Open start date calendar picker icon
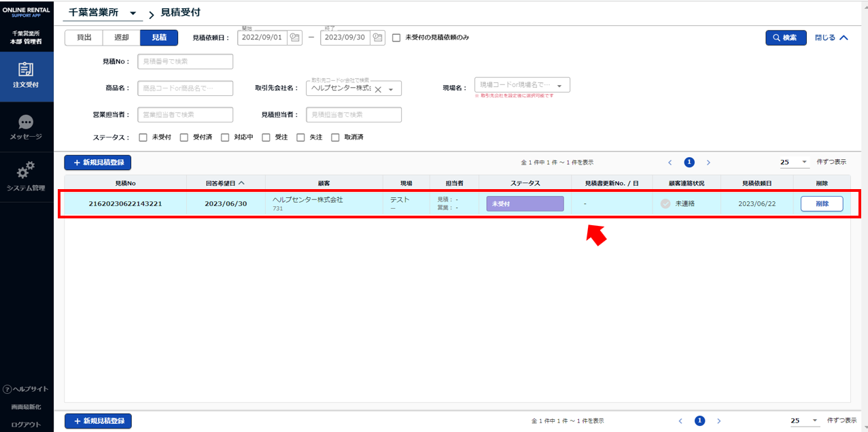The width and height of the screenshot is (868, 432). (294, 38)
